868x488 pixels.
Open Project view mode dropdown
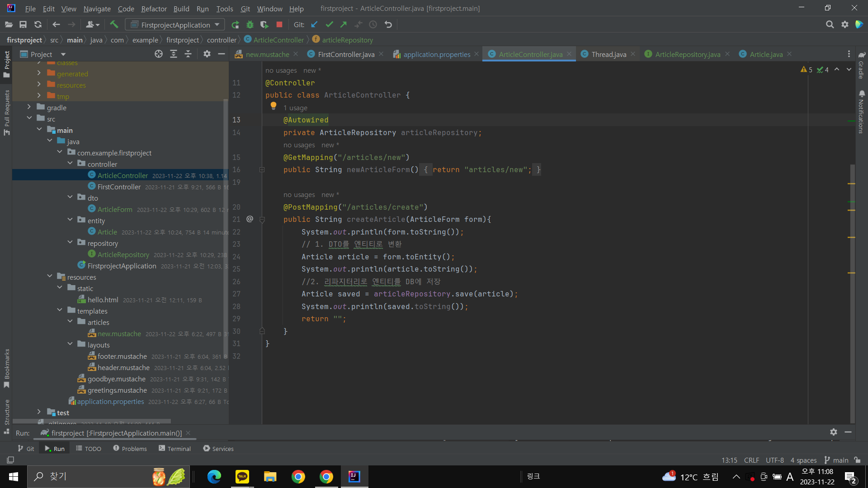[63, 55]
